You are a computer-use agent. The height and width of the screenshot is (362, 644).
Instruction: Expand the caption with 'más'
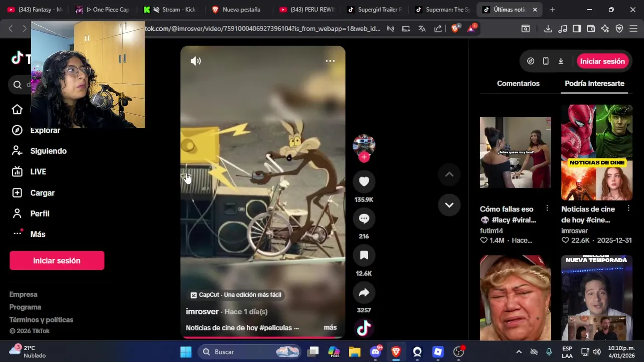[x=330, y=327]
